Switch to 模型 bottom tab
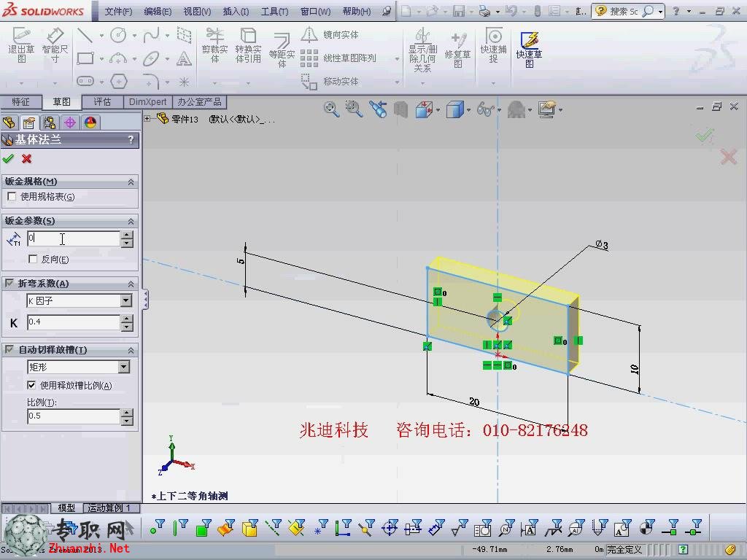Image resolution: width=747 pixels, height=560 pixels. [x=66, y=508]
